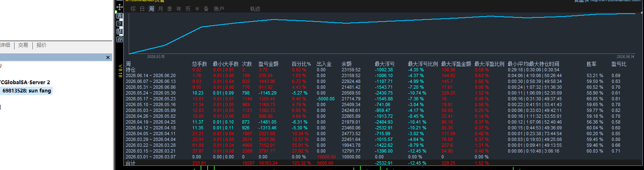Select week row 2026.05.03 ~ 2026.05.09
The width and height of the screenshot is (644, 170).
[x=150, y=110]
